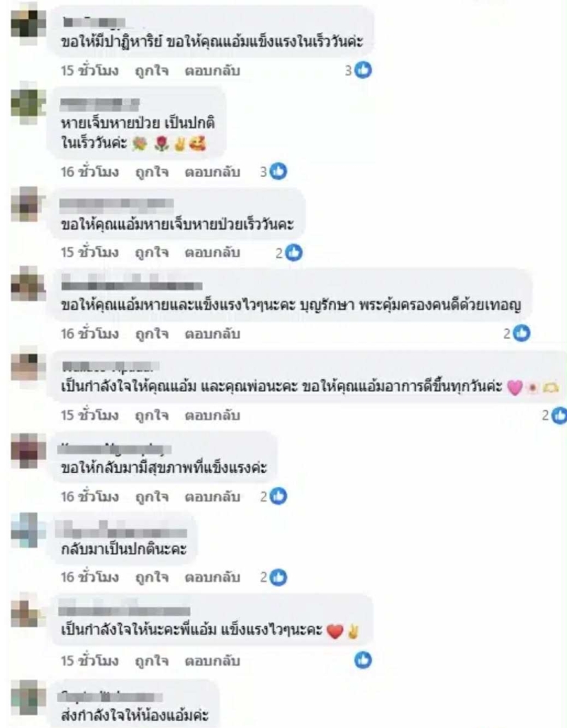Click the like icon on the คุณพ่อ encouragement comment
The width and height of the screenshot is (567, 728).
pyautogui.click(x=558, y=415)
